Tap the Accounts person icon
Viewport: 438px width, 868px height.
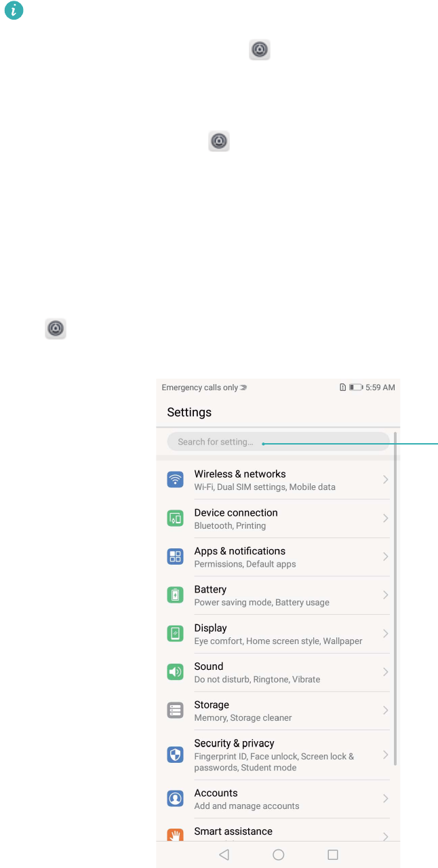(176, 799)
